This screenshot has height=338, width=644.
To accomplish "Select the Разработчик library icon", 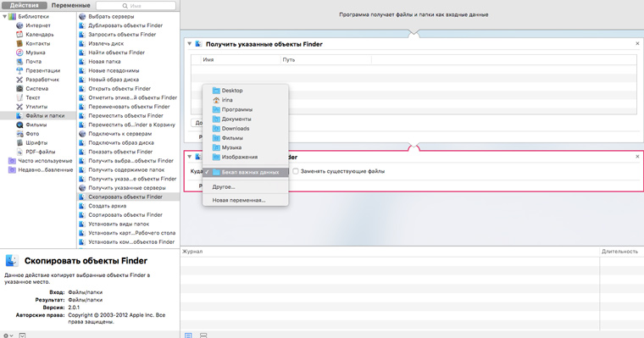I will click(19, 80).
